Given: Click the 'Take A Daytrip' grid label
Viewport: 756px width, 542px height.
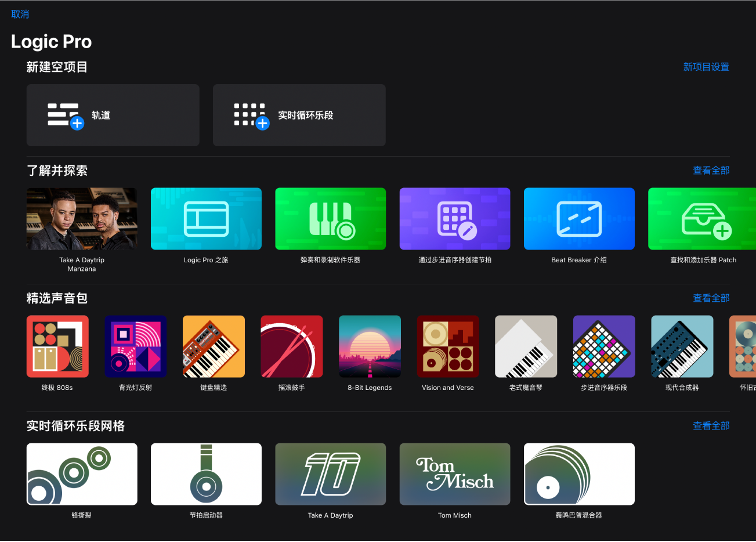Looking at the screenshot, I should [x=330, y=515].
